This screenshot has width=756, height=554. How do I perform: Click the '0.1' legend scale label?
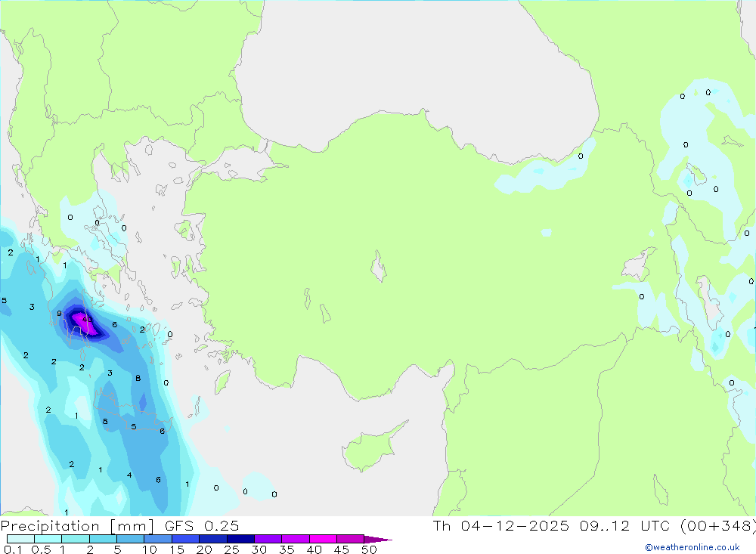click(13, 549)
